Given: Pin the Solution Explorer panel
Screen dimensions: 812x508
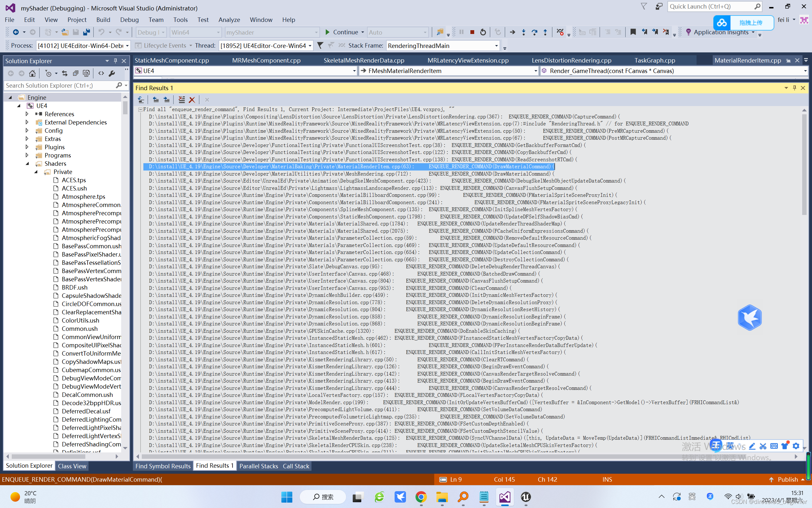Looking at the screenshot, I should click(115, 61).
